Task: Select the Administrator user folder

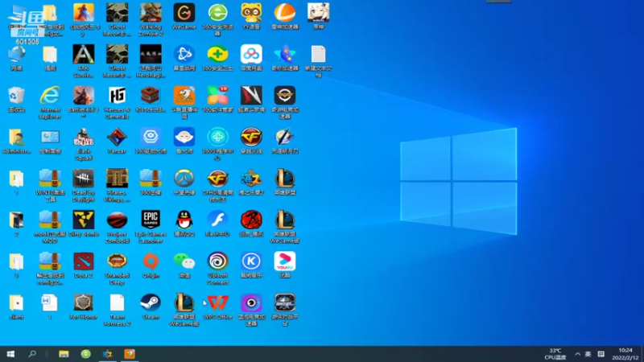Action: click(16, 141)
